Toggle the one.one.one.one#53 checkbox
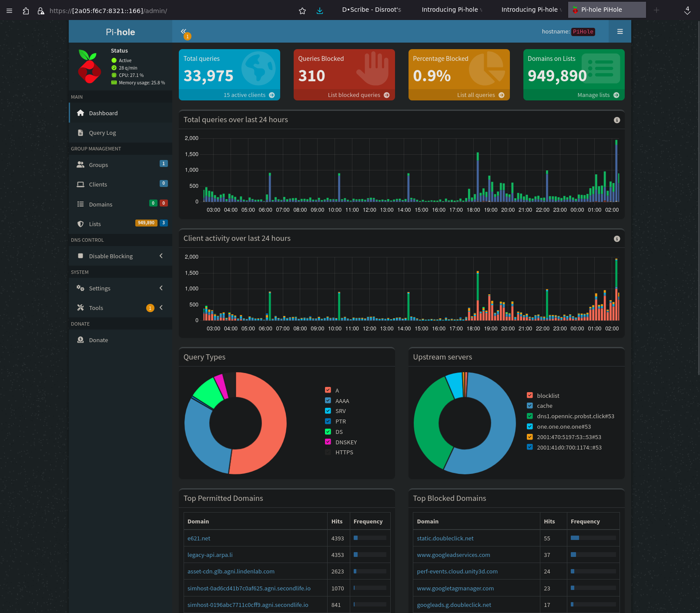This screenshot has height=613, width=700. 530,426
